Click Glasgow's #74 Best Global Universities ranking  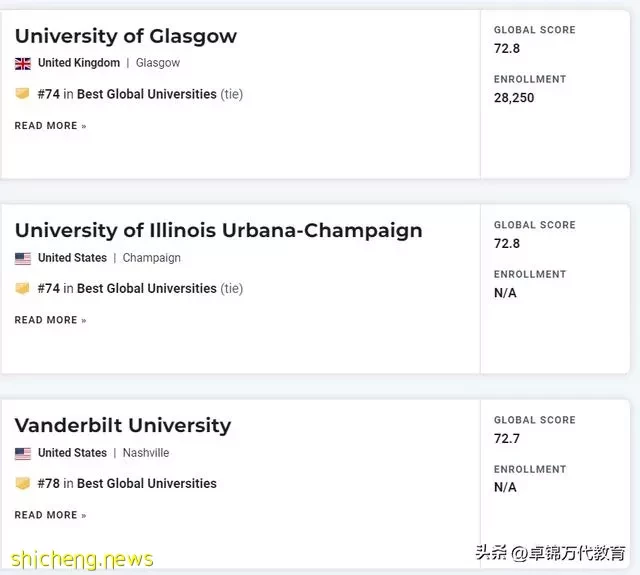[x=140, y=94]
